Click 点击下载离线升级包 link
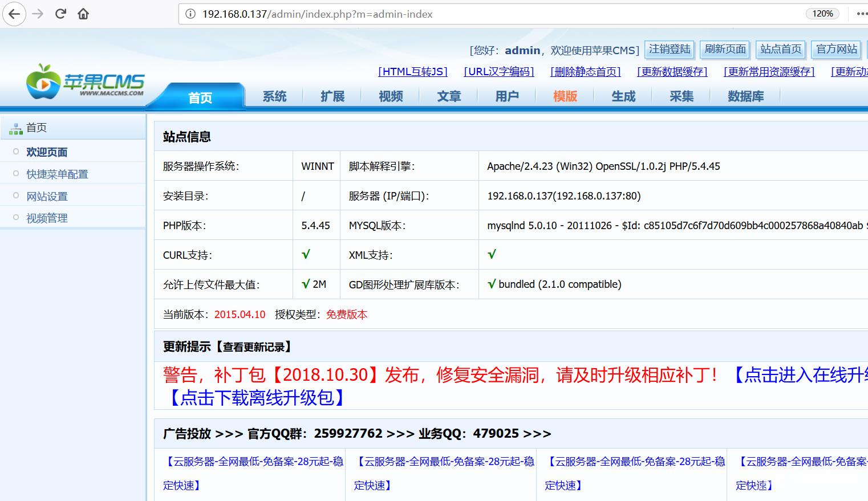Viewport: 868px width, 501px height. (257, 397)
